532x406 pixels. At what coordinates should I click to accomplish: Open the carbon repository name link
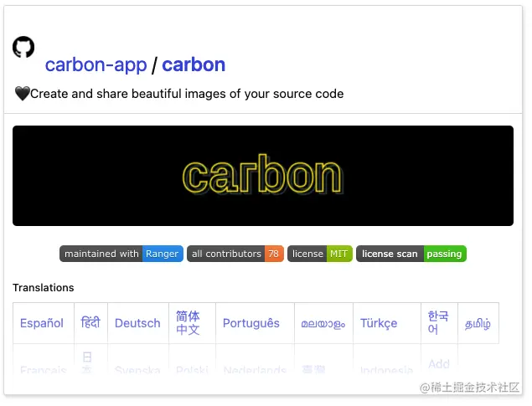pyautogui.click(x=194, y=64)
